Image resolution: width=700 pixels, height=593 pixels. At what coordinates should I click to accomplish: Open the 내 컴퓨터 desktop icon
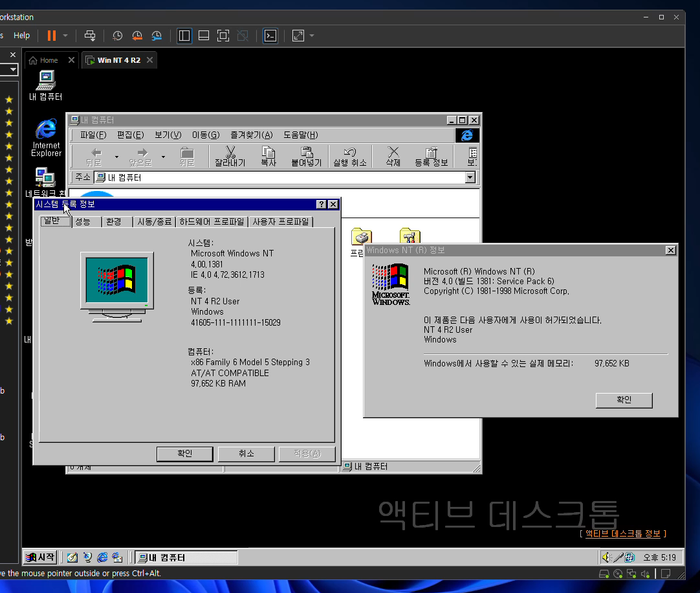(45, 86)
